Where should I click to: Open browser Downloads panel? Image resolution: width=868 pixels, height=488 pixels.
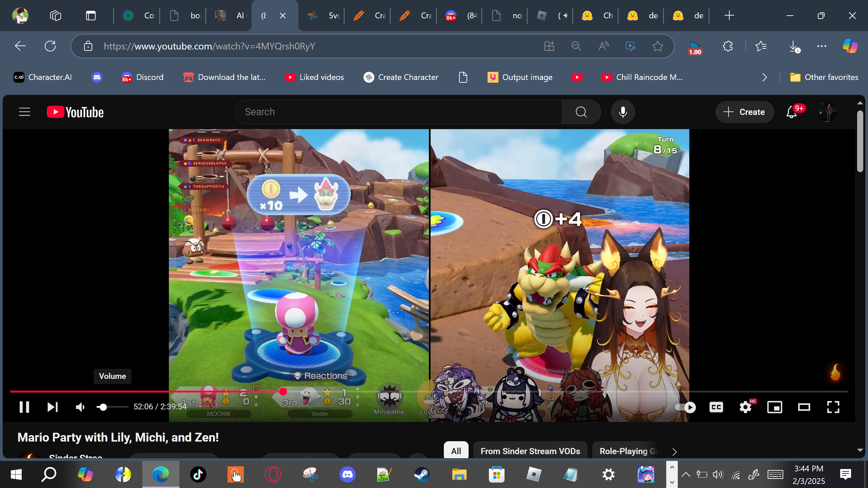click(794, 46)
